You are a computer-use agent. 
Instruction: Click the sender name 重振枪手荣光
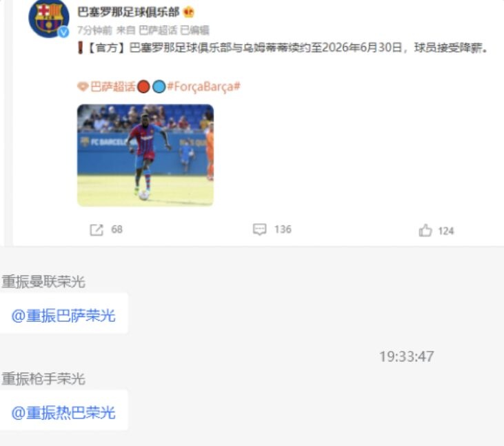click(x=43, y=379)
